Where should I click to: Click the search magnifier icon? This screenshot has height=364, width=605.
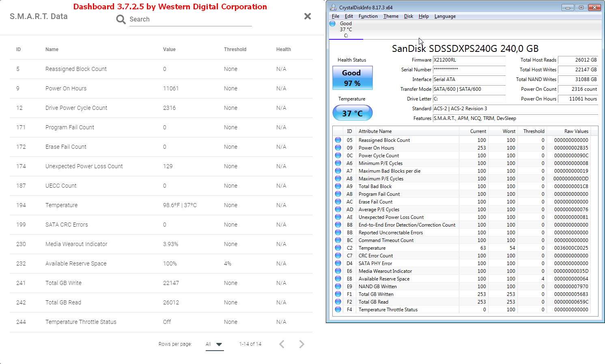coord(121,19)
